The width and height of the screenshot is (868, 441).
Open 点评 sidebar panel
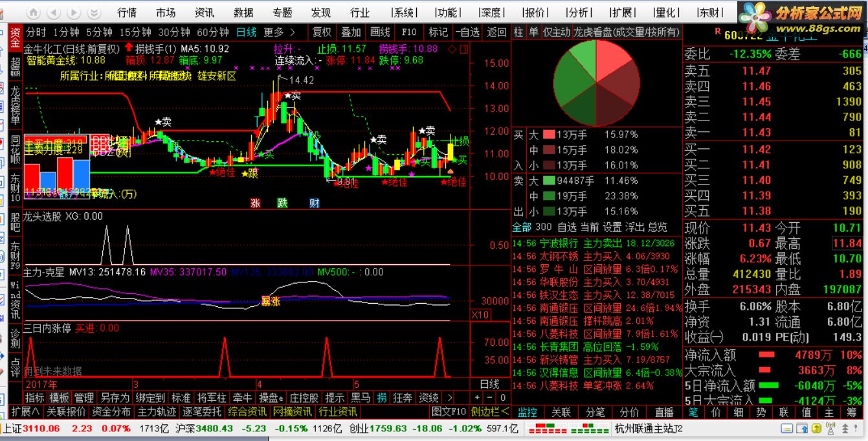coord(15,366)
